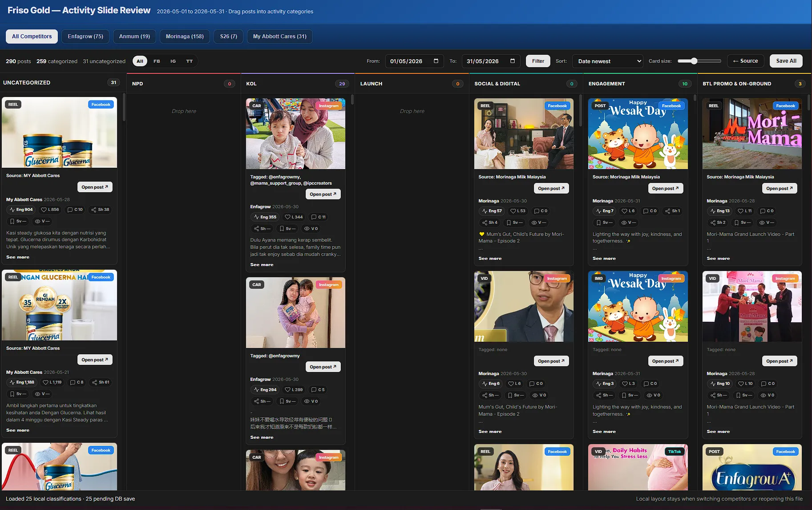The image size is (812, 510).
Task: Click comments stat C 8 on Glucerna card
Action: pos(77,382)
